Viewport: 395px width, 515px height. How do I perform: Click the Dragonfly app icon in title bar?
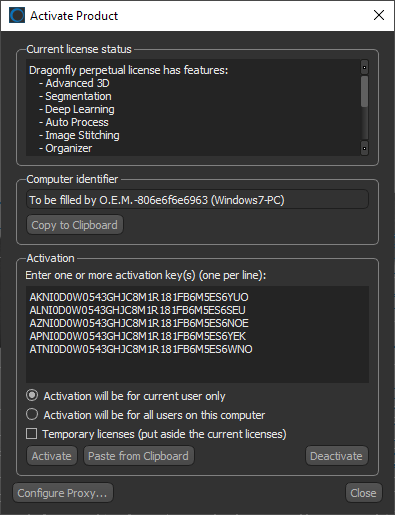point(17,15)
